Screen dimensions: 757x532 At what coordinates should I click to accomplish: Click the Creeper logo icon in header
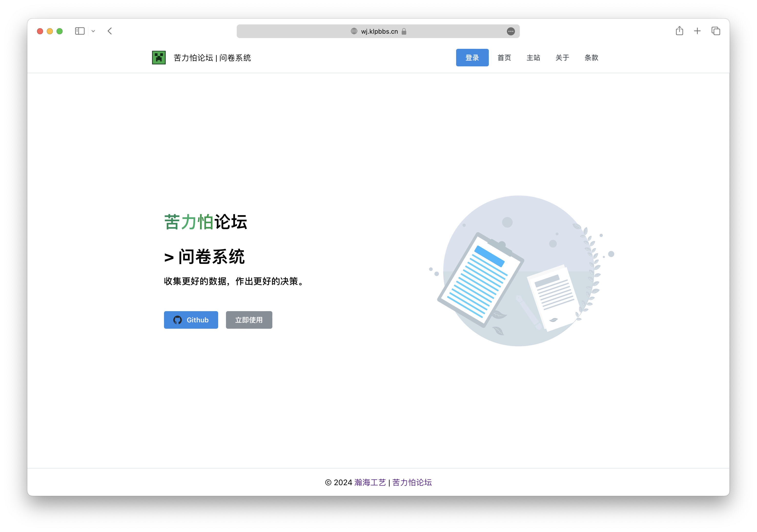point(159,58)
